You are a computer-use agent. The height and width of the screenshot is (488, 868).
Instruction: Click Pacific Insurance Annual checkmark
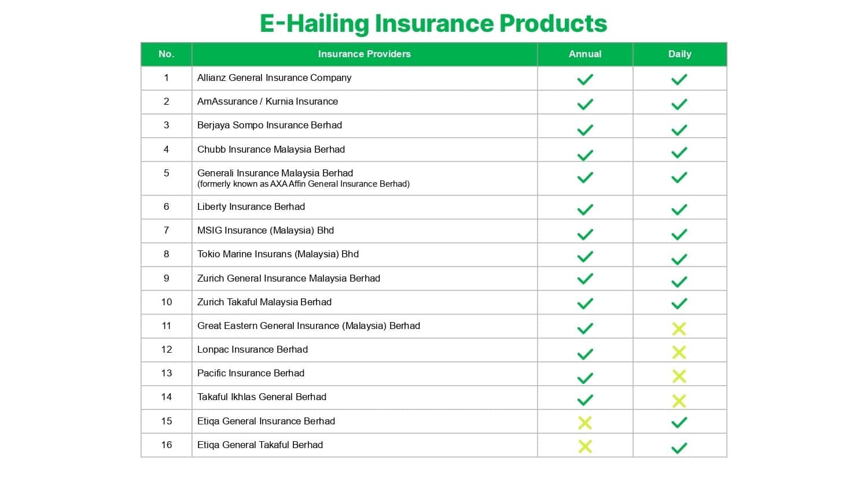[x=585, y=378]
